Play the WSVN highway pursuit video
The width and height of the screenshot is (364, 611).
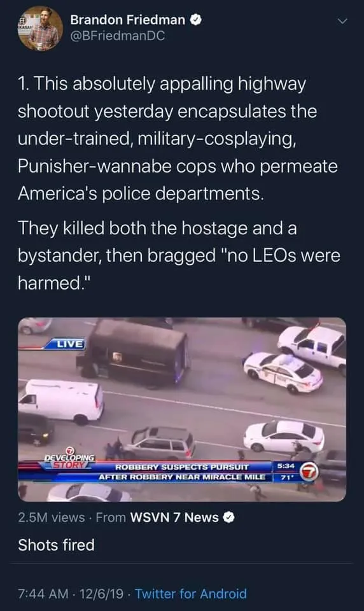click(x=182, y=409)
